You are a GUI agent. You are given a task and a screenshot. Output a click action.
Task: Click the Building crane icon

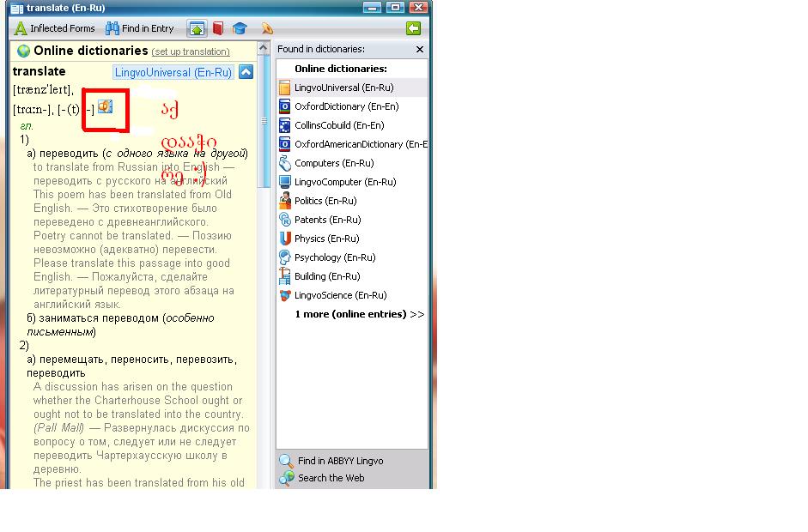(x=284, y=276)
